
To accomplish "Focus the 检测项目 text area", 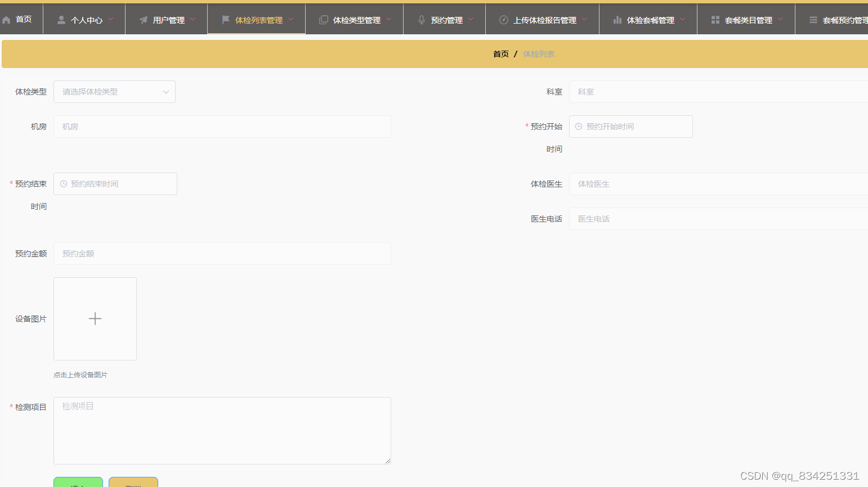I will click(x=222, y=431).
